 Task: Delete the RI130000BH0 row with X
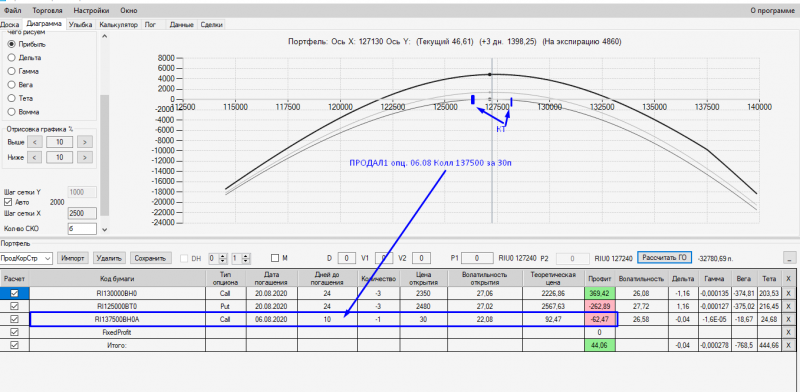(788, 293)
